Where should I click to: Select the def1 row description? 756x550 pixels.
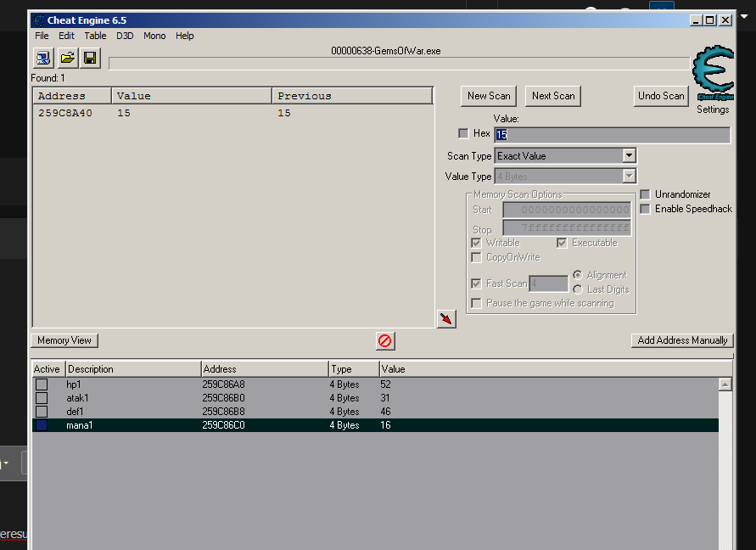pos(76,412)
